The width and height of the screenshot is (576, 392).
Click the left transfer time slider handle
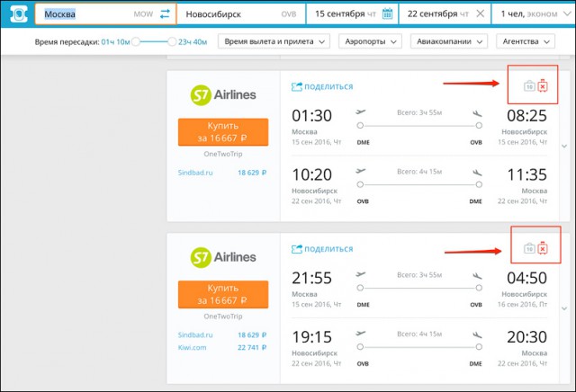[x=136, y=42]
